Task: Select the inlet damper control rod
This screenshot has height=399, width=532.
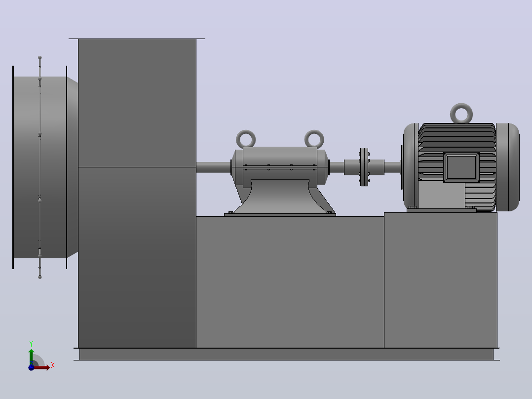Action: point(39,167)
